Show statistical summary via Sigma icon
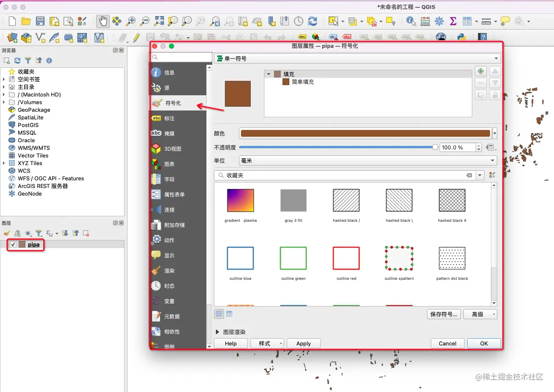 [453, 21]
